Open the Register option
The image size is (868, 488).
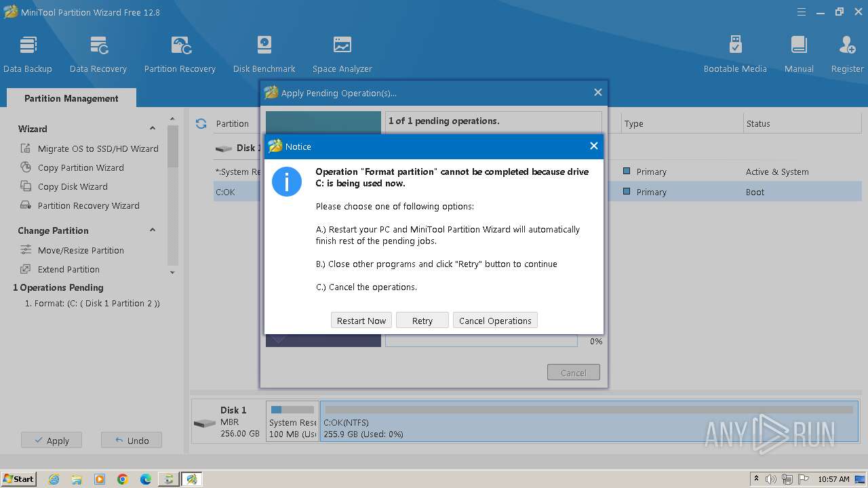pyautogui.click(x=847, y=54)
